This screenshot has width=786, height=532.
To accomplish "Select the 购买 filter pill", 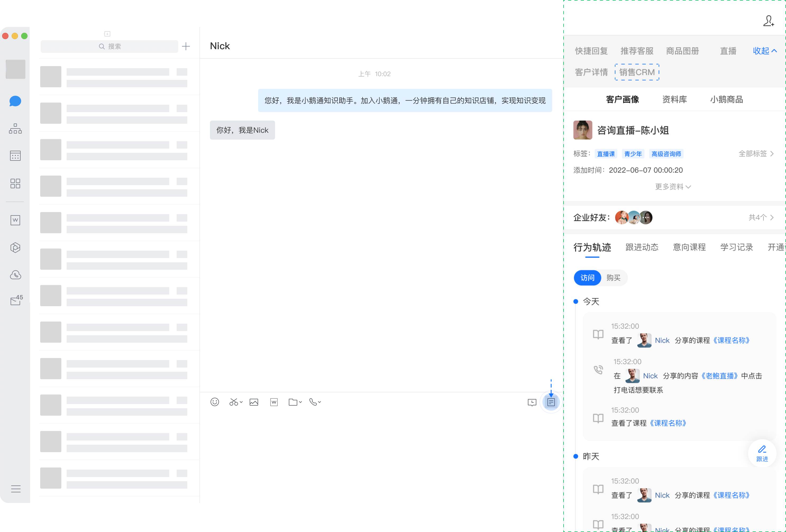I will [613, 278].
